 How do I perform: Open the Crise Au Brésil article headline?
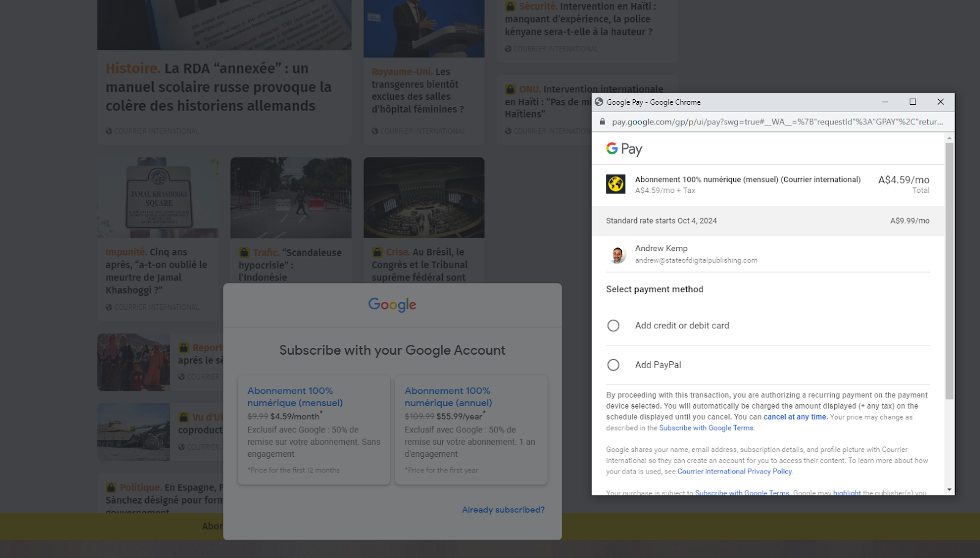point(420,265)
